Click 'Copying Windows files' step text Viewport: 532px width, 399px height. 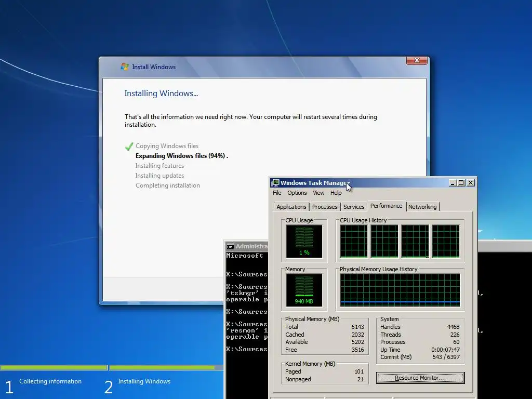(x=167, y=146)
